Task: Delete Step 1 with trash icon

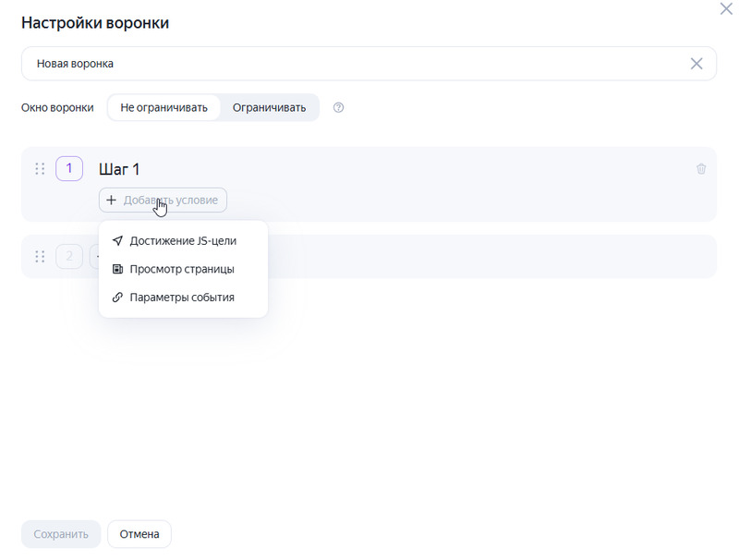Action: [x=701, y=169]
